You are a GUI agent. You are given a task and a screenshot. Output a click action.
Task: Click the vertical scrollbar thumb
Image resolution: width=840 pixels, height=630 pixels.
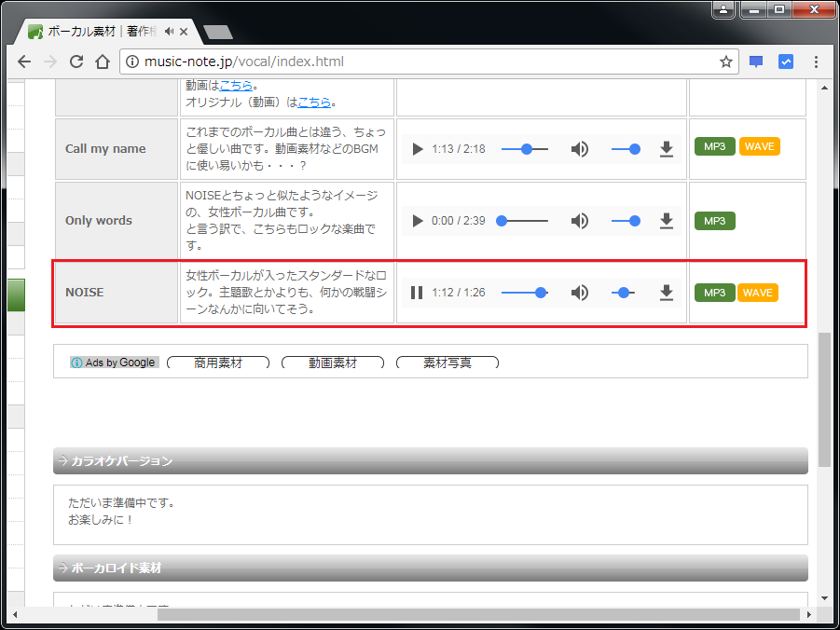pyautogui.click(x=825, y=399)
